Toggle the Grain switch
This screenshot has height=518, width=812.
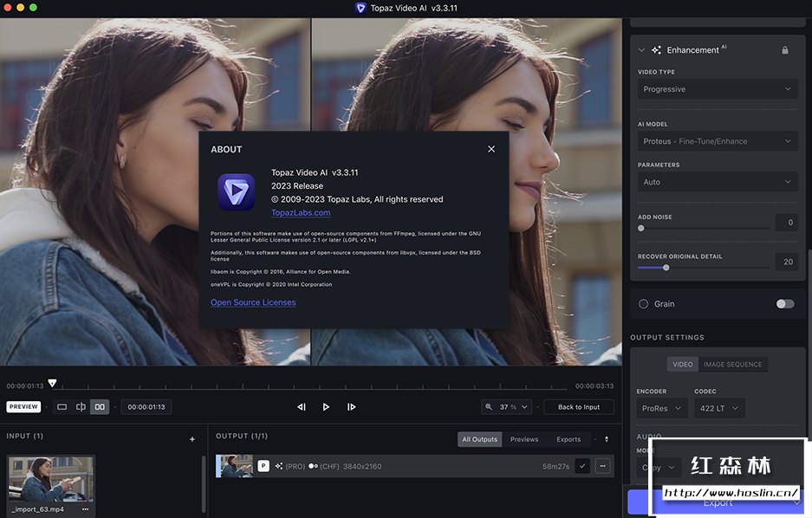tap(785, 304)
